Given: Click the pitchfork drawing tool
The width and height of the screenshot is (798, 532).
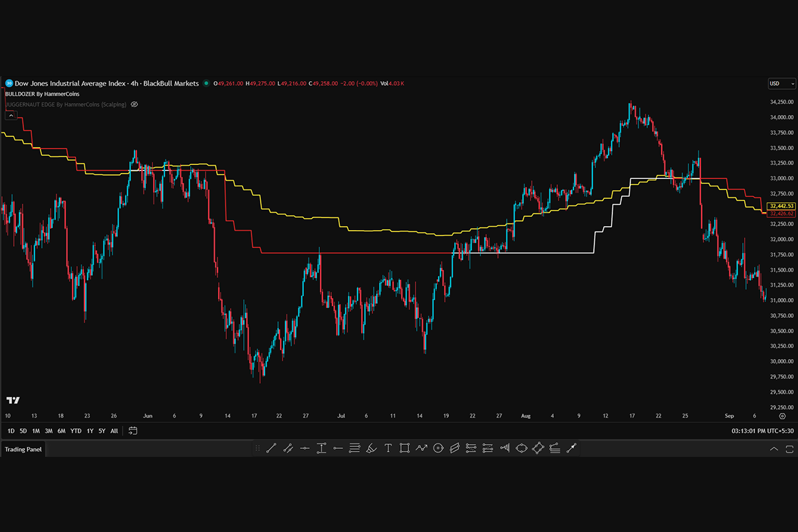Looking at the screenshot, I should 504,449.
